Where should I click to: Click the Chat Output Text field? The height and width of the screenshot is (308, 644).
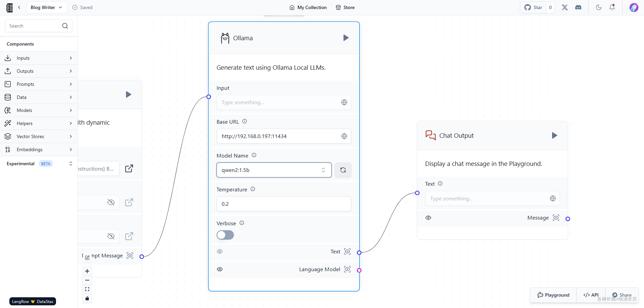click(x=492, y=198)
